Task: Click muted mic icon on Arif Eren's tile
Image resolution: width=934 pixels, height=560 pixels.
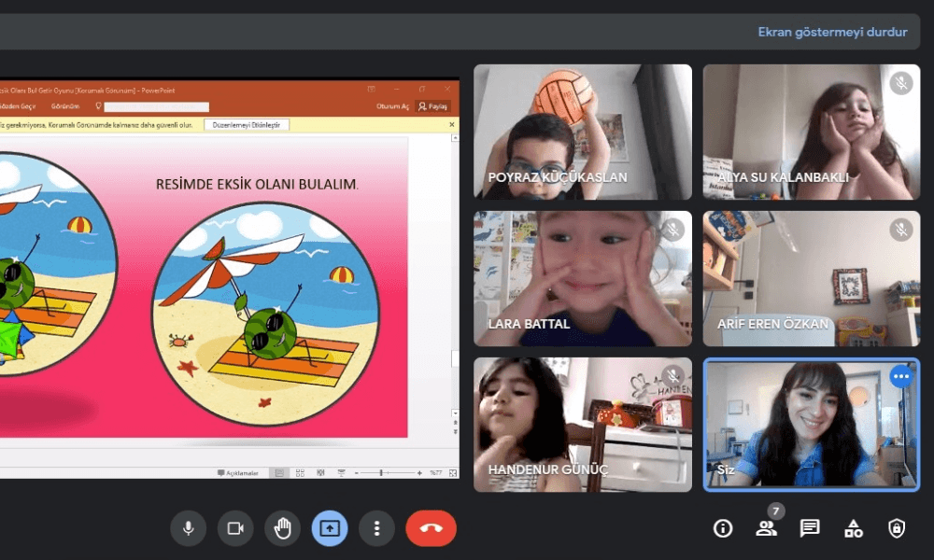Action: (x=901, y=230)
